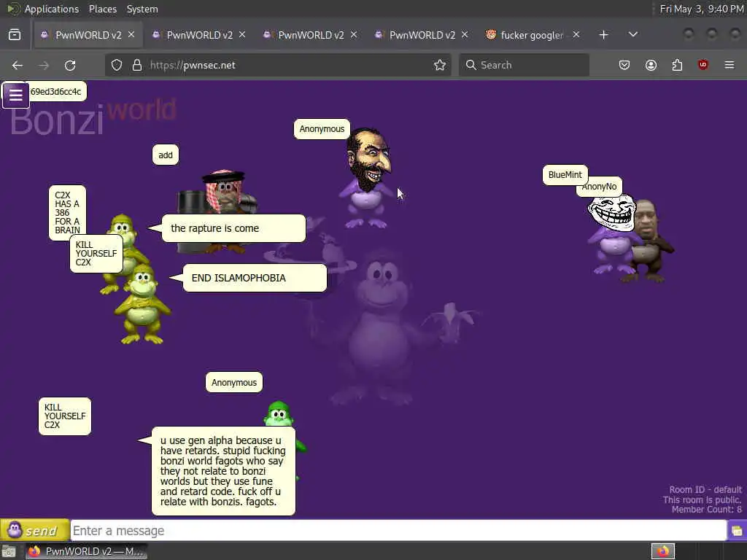Bookmark this page with the star icon
747x560 pixels.
[440, 65]
